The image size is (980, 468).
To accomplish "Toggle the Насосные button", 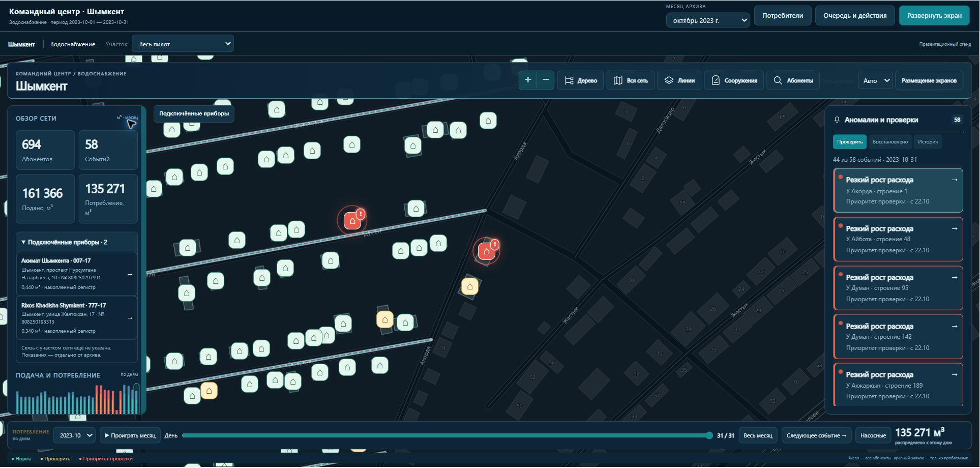I will tap(873, 435).
